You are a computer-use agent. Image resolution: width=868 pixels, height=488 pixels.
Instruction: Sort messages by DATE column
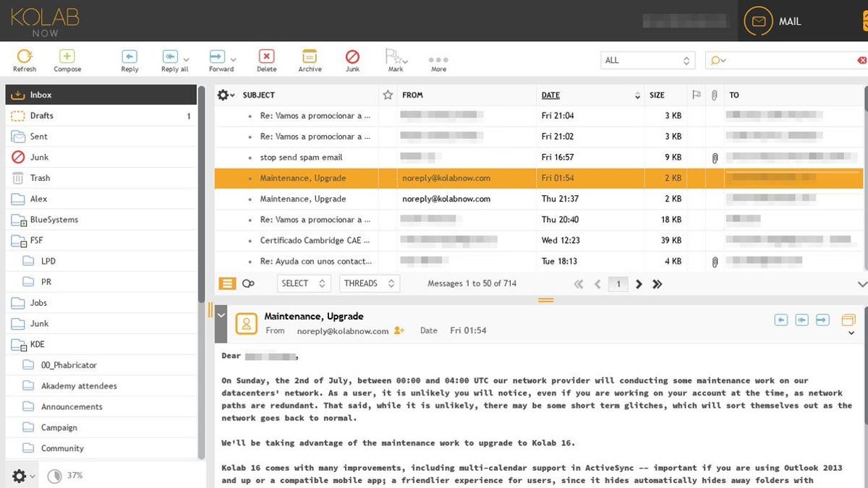click(550, 95)
